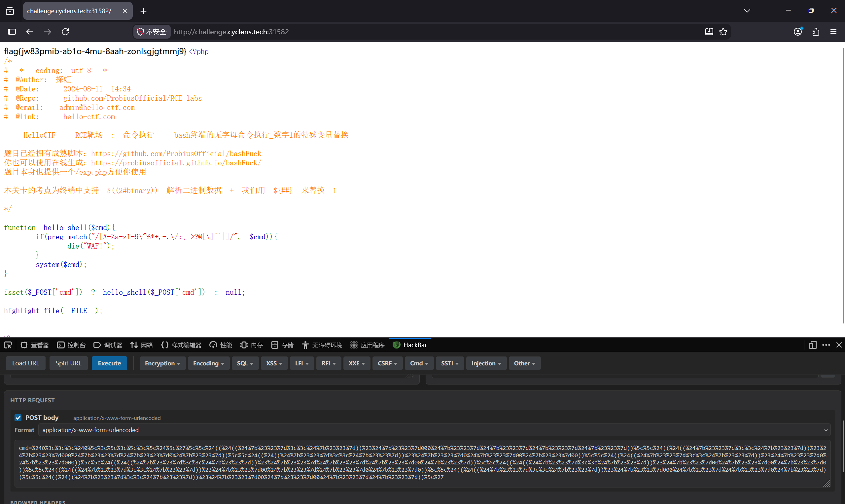Open the 无障碍环境 accessibility tab
This screenshot has height=504, width=845.
(x=322, y=345)
